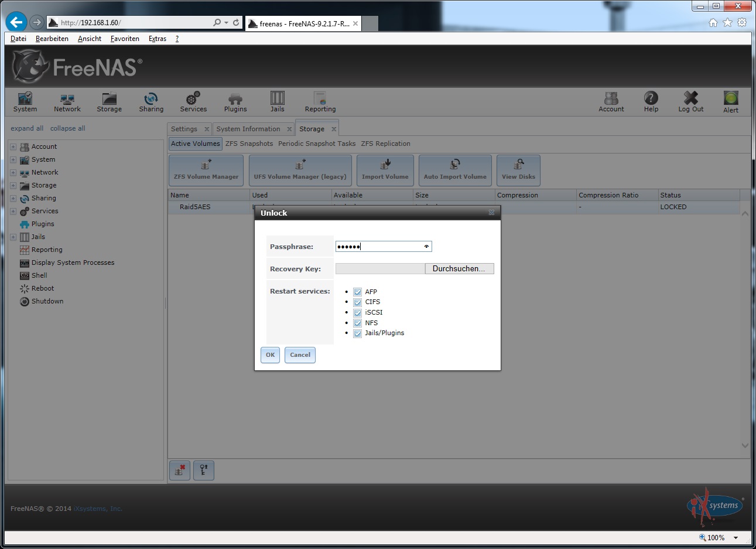The height and width of the screenshot is (549, 756).
Task: Expand the System tree node
Action: pos(13,159)
